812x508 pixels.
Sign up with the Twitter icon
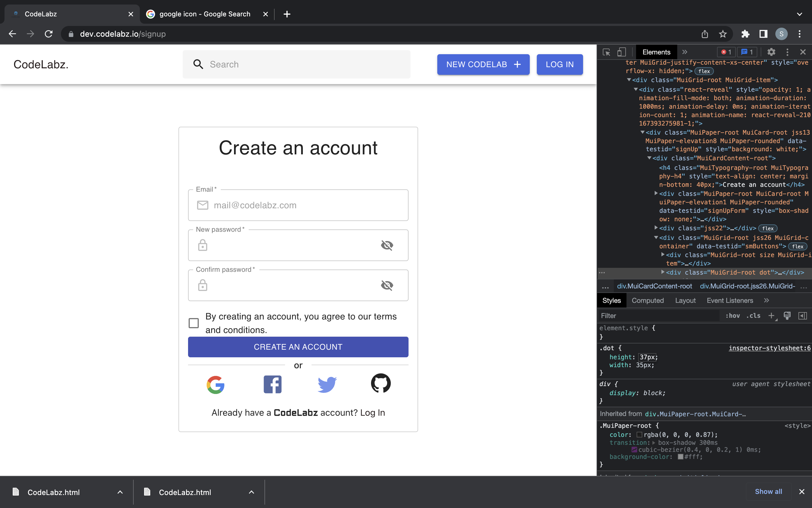click(x=327, y=384)
